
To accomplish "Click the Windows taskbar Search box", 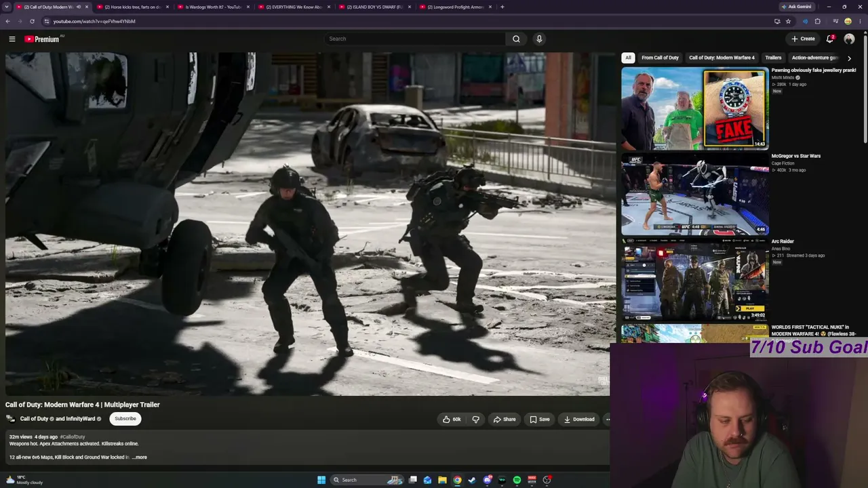I will pos(367,480).
